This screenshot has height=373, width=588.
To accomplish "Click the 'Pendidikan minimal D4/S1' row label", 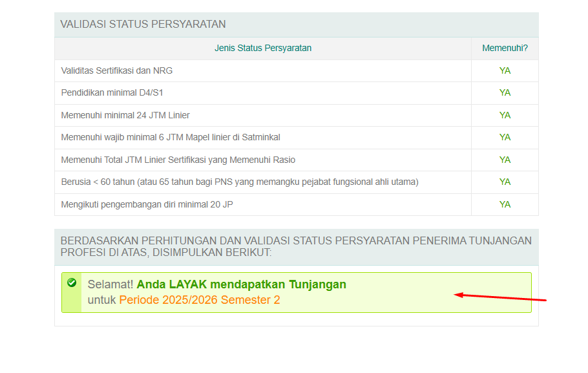I will [112, 92].
